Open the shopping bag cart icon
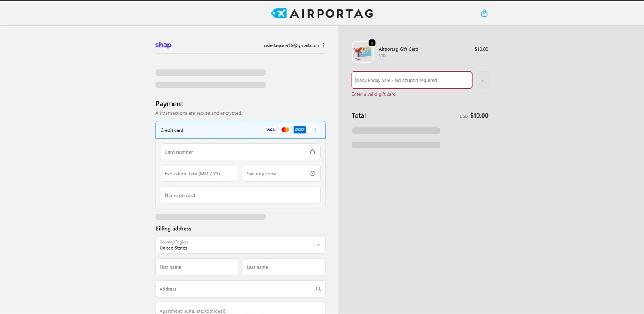Viewport: 644px width, 314px height. coord(484,13)
